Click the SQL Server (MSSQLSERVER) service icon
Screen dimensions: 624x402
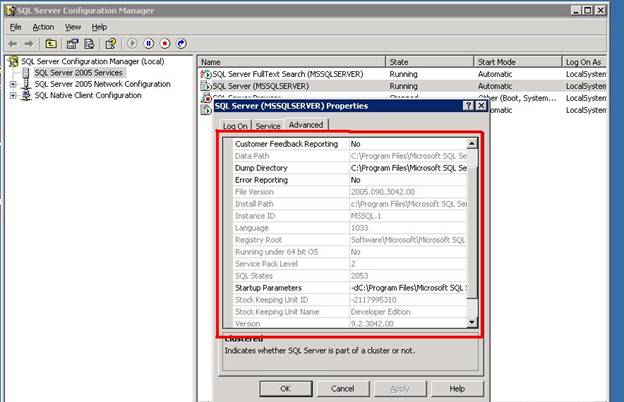tap(206, 86)
